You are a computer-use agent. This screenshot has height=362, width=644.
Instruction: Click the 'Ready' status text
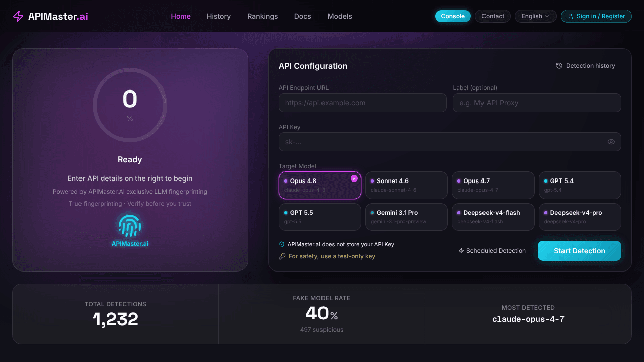click(130, 159)
